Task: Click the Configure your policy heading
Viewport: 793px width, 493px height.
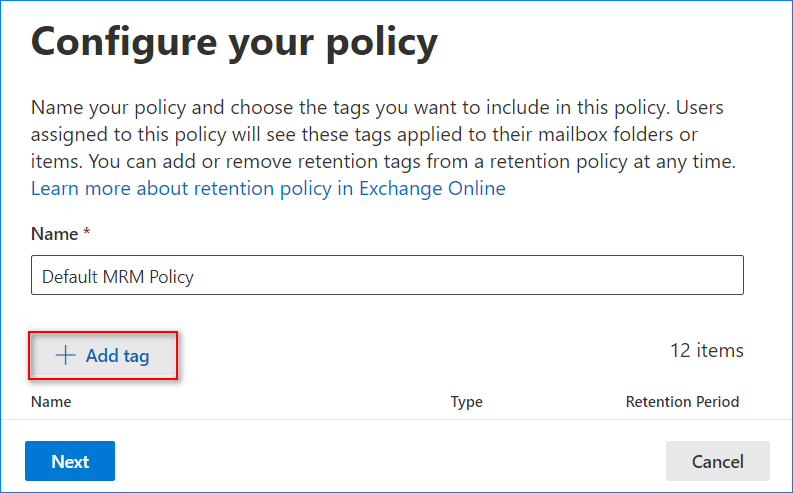Action: (x=235, y=42)
